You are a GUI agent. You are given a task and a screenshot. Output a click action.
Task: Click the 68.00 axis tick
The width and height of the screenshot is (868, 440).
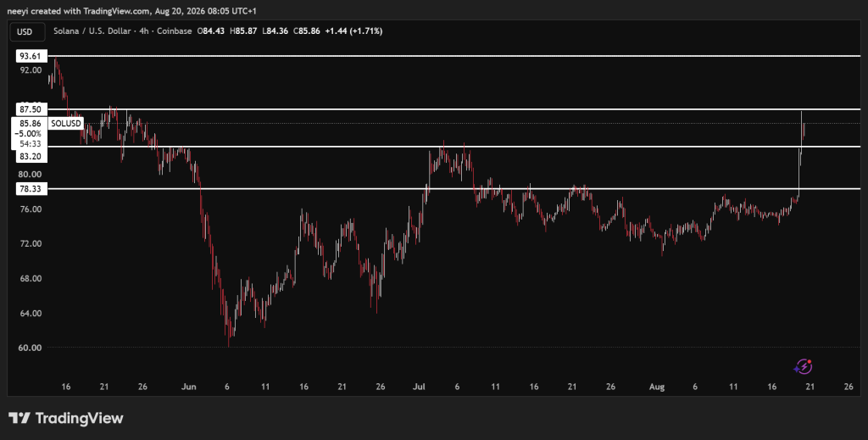(31, 278)
